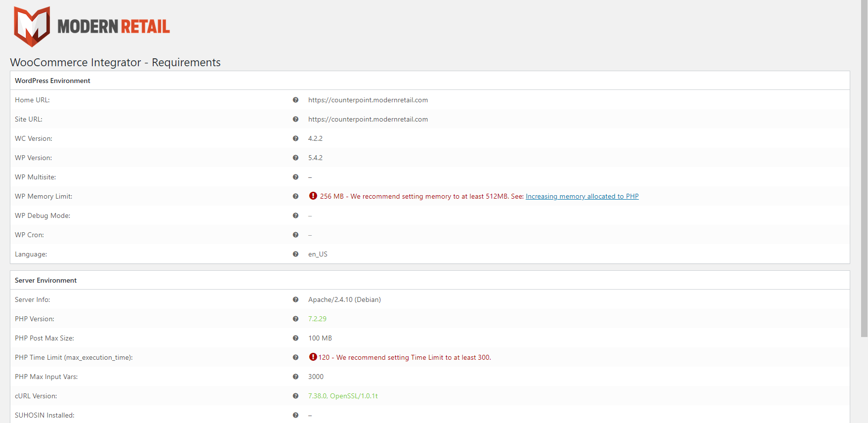Click the help icon for WP Multisite
868x423 pixels.
295,177
